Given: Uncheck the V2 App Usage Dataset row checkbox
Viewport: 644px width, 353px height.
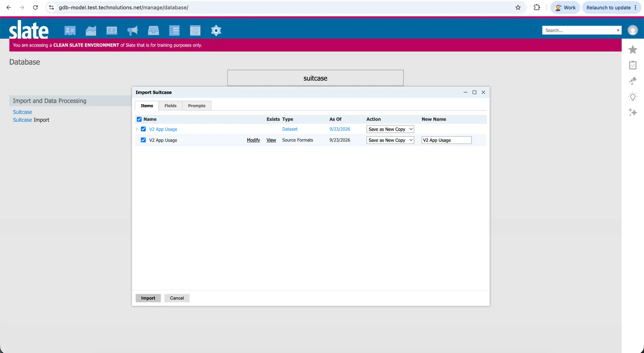Looking at the screenshot, I should click(x=143, y=129).
